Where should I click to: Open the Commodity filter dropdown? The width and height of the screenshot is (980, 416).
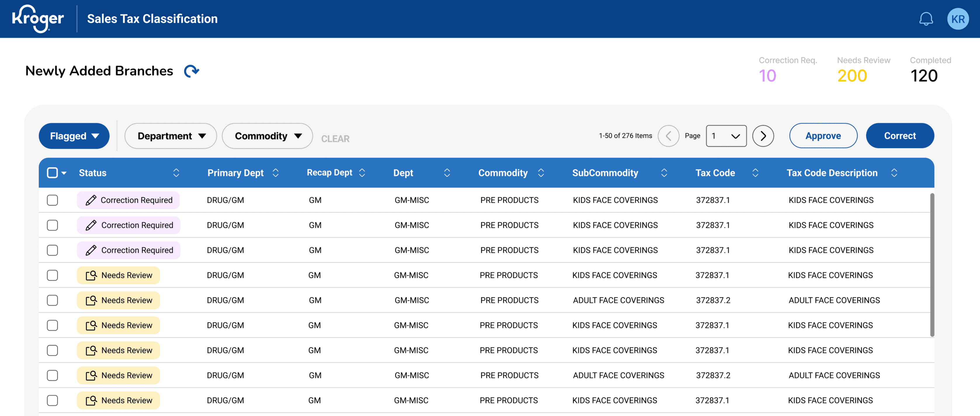[x=267, y=136]
